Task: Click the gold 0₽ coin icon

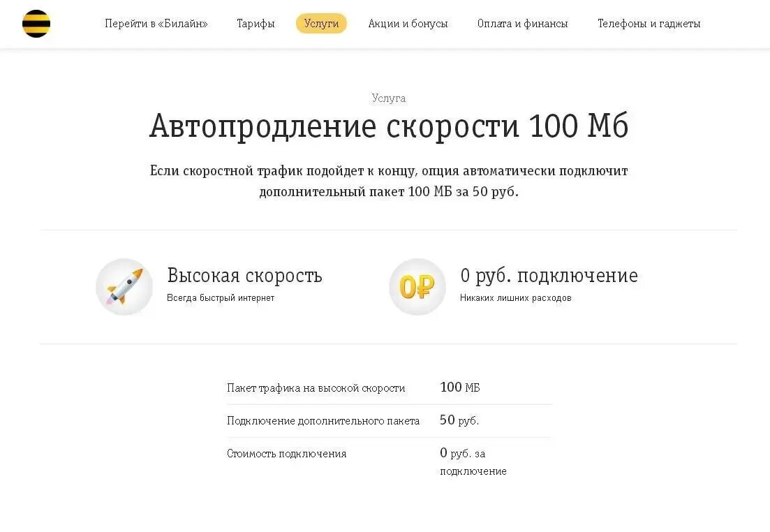Action: pos(417,286)
